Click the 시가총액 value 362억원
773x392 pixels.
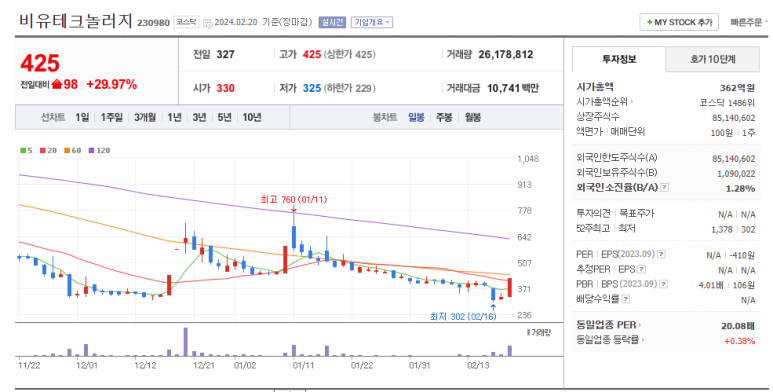pyautogui.click(x=737, y=88)
